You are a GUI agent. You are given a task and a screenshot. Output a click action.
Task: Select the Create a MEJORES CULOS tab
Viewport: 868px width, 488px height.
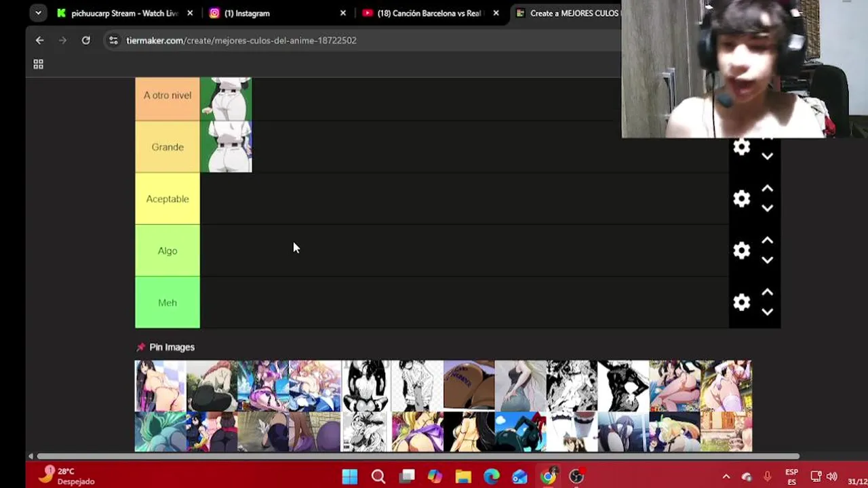pos(566,13)
